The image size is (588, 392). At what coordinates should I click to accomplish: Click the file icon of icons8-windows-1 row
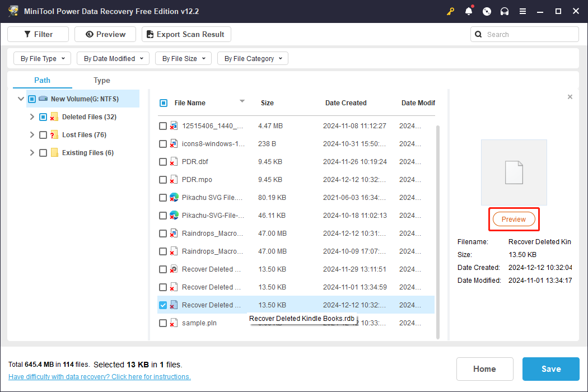(x=174, y=144)
